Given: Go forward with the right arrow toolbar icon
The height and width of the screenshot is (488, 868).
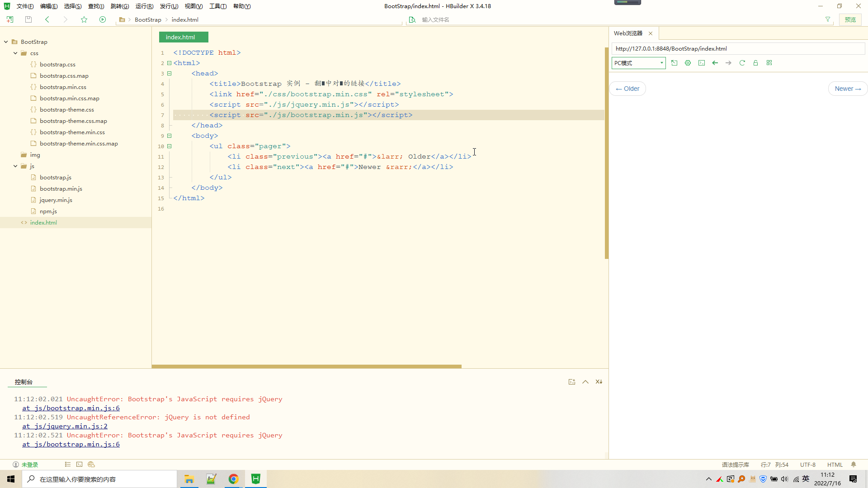Looking at the screenshot, I should [x=66, y=19].
